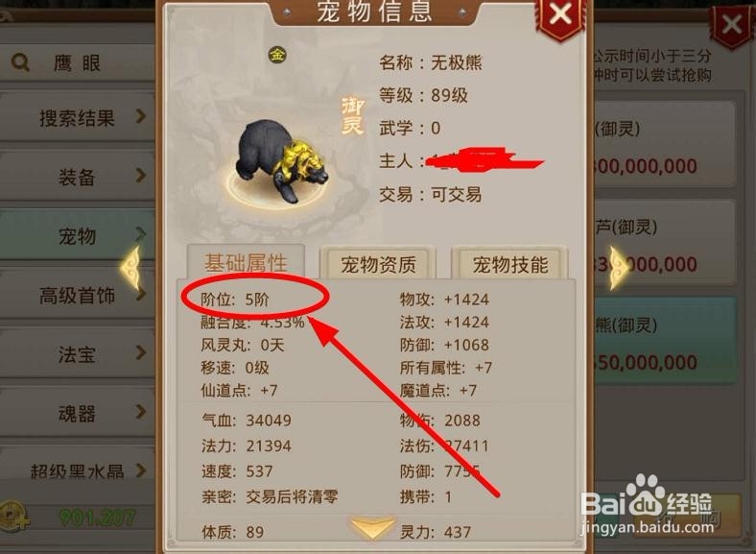
Task: Switch to the 宠物资质 tab
Action: pos(379,264)
